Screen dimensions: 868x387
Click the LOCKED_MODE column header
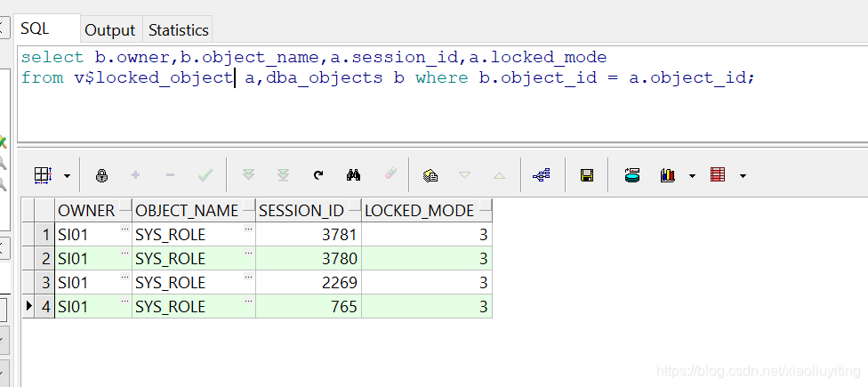[427, 210]
